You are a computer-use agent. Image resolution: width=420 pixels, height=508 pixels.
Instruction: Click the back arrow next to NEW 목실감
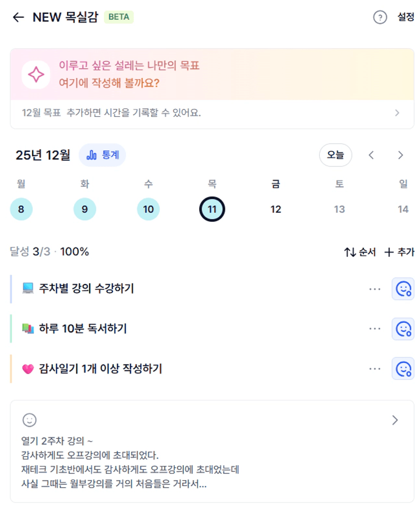18,17
